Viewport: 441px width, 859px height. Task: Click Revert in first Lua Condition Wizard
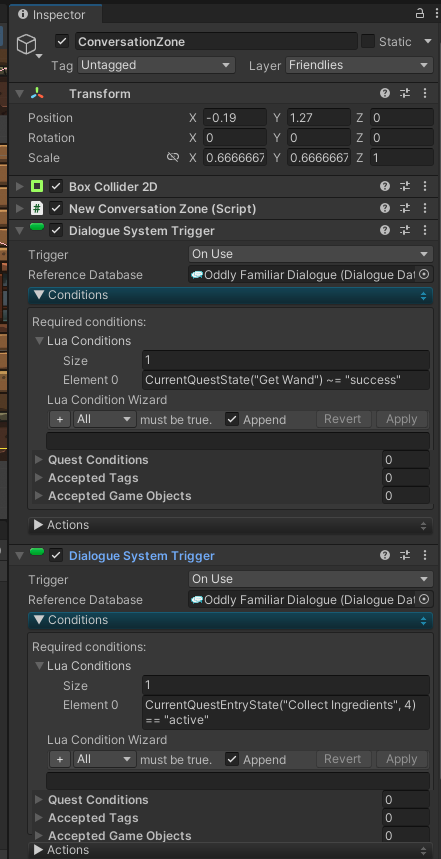point(342,419)
